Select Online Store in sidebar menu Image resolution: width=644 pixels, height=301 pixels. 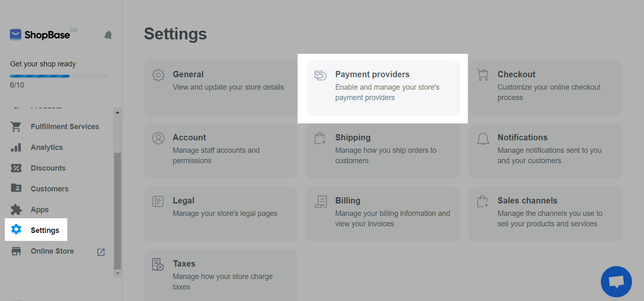coord(52,251)
